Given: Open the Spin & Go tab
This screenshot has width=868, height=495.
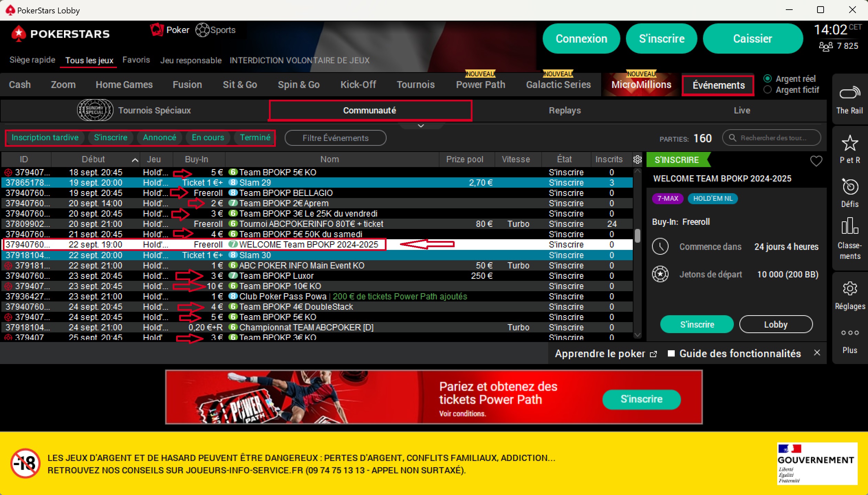Looking at the screenshot, I should pyautogui.click(x=299, y=85).
